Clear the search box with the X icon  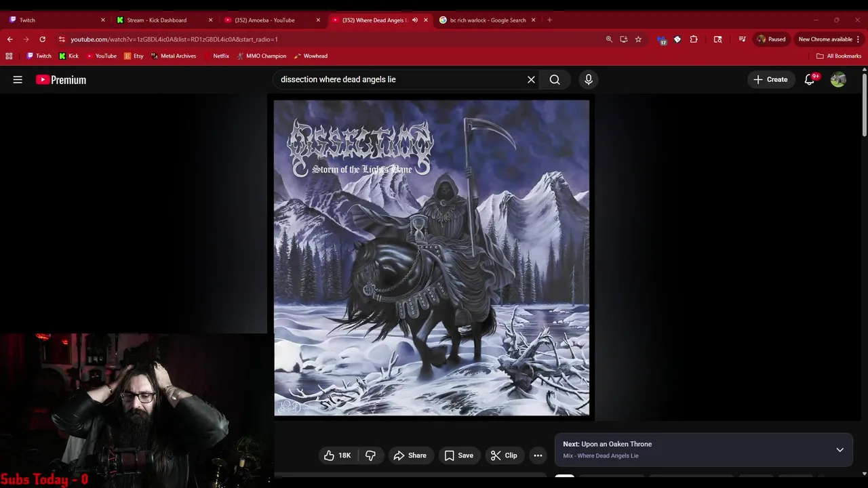(531, 79)
